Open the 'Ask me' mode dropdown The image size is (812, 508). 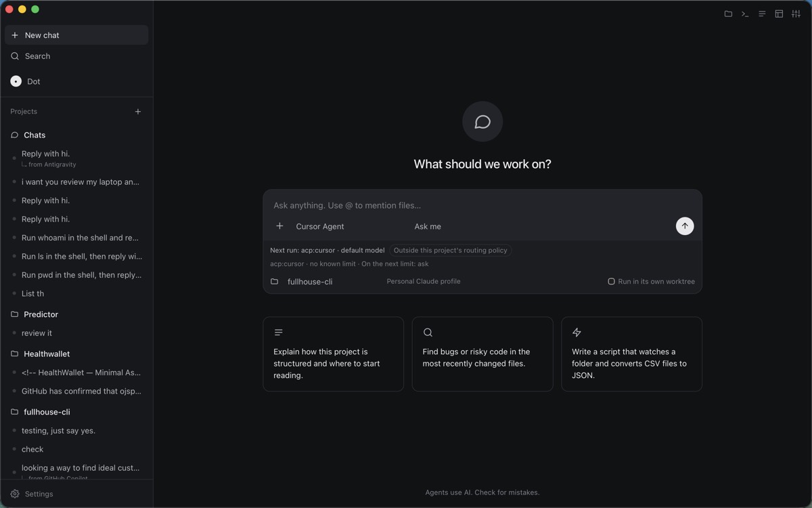[428, 226]
